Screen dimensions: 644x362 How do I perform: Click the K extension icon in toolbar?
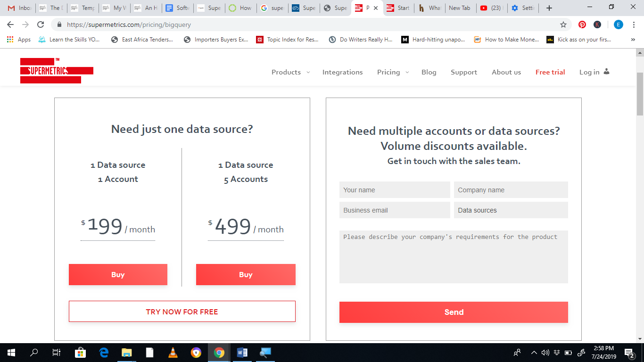click(597, 25)
